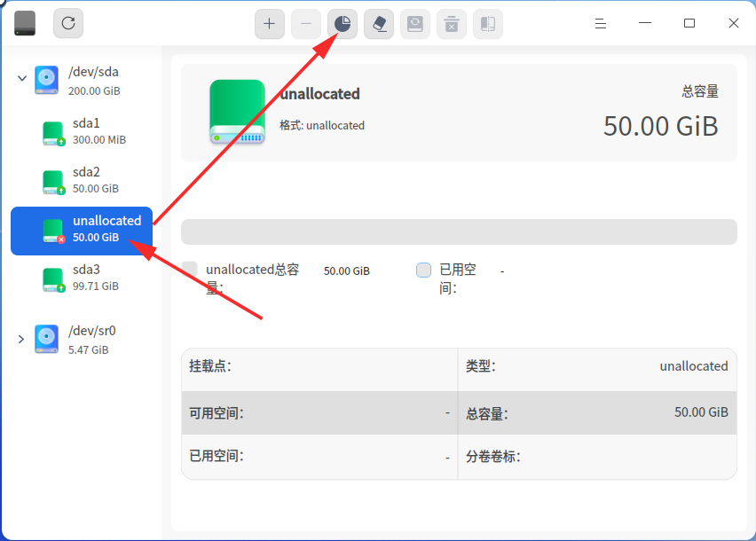This screenshot has height=541, width=756.
Task: Select the /dev/sda 200.00 GiB disk
Action: coord(82,81)
